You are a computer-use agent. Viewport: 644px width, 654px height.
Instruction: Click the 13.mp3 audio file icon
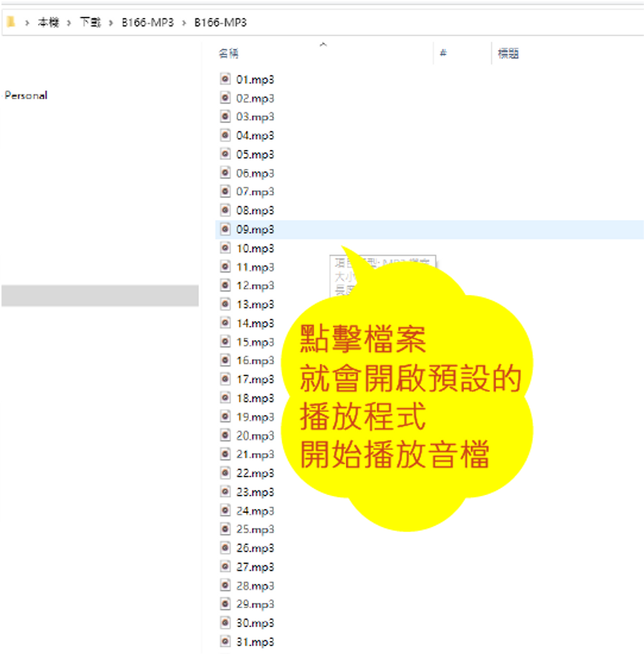coord(225,304)
